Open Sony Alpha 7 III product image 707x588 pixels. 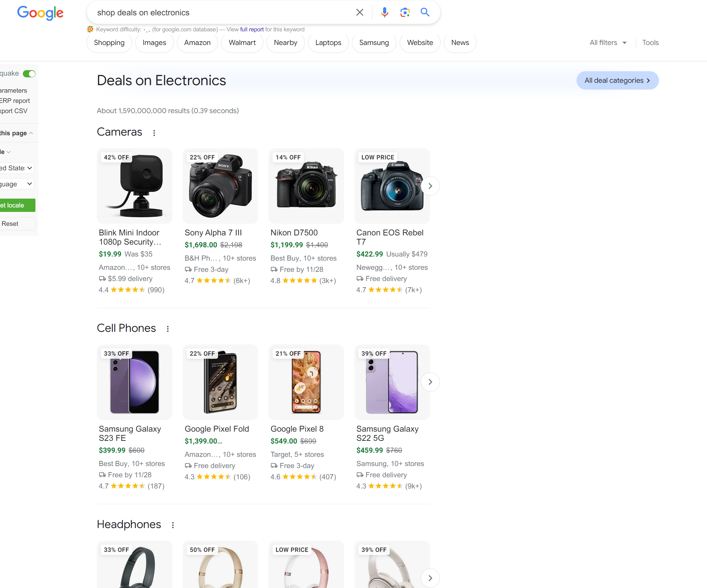click(220, 186)
